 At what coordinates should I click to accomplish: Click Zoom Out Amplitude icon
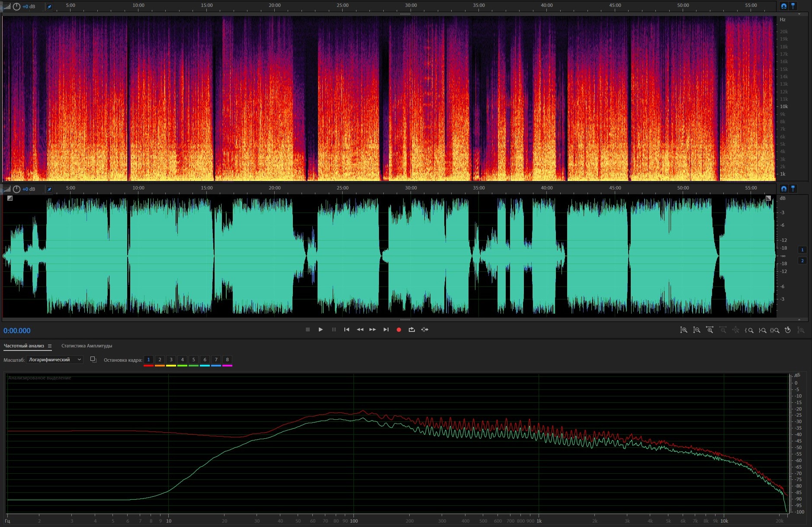click(x=696, y=330)
